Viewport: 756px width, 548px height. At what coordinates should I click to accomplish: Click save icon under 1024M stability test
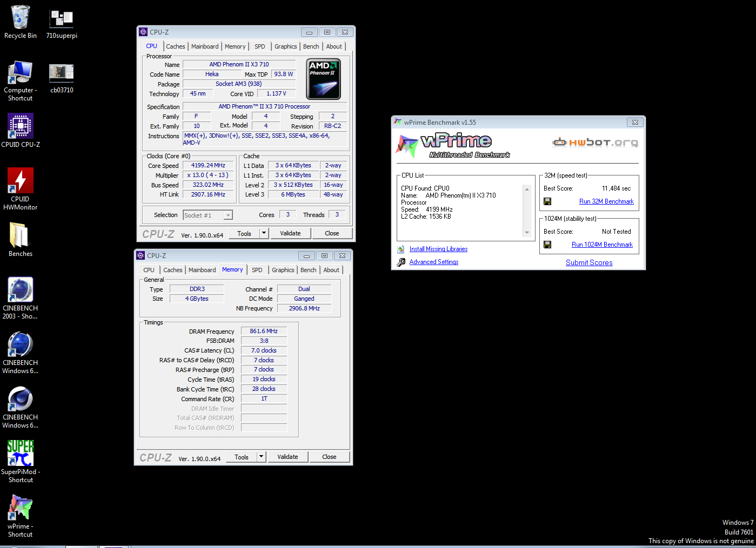pyautogui.click(x=547, y=245)
